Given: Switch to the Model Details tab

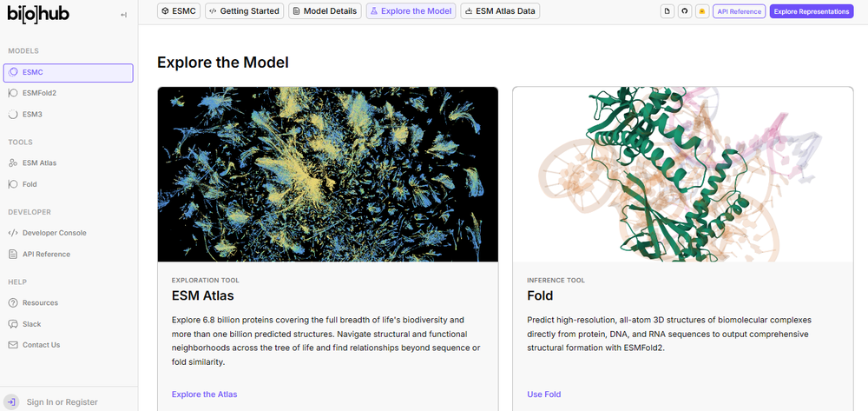Looking at the screenshot, I should point(325,11).
